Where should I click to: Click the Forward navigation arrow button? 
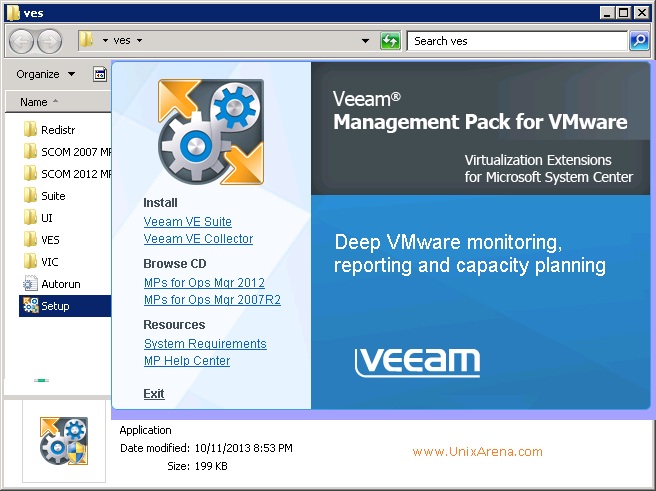click(x=49, y=41)
